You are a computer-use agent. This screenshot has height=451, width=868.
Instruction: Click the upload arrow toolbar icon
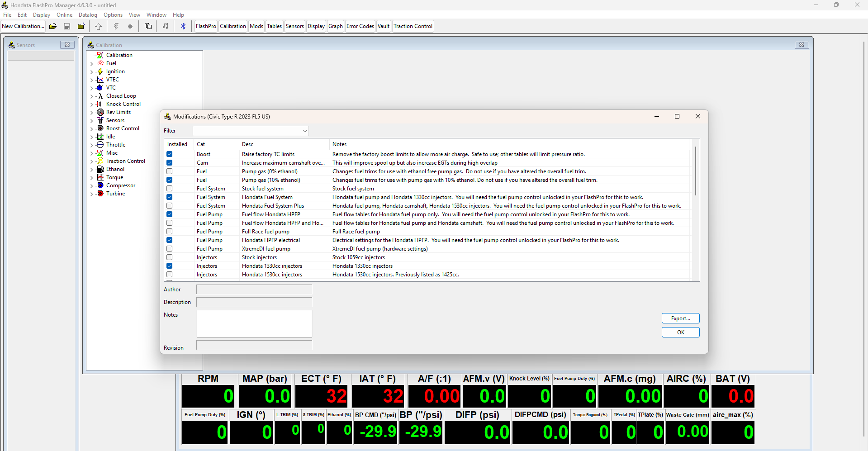98,26
